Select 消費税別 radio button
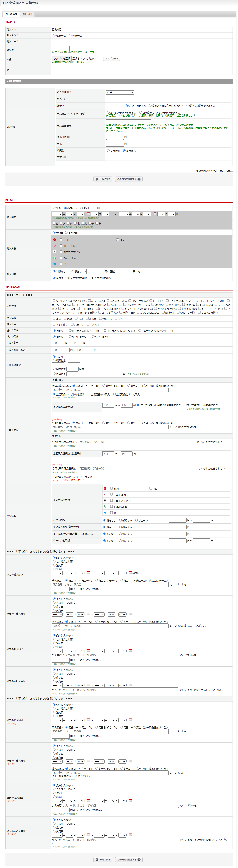238x868 pixels. (108, 151)
